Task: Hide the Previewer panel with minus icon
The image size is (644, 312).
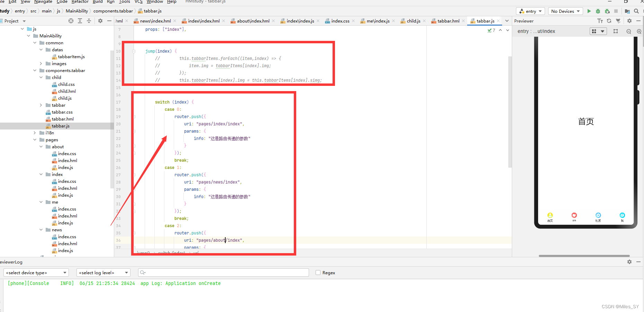Action: click(638, 21)
